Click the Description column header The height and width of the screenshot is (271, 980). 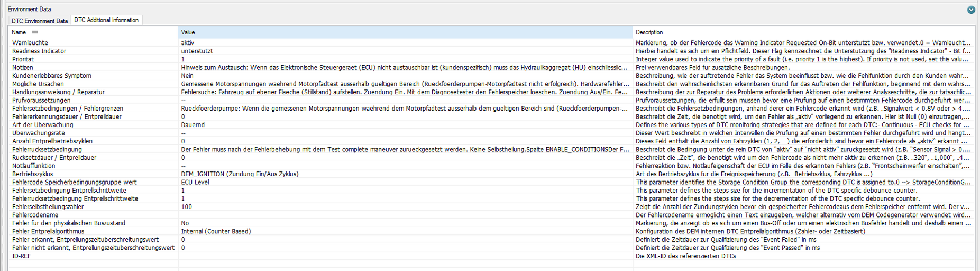click(803, 32)
